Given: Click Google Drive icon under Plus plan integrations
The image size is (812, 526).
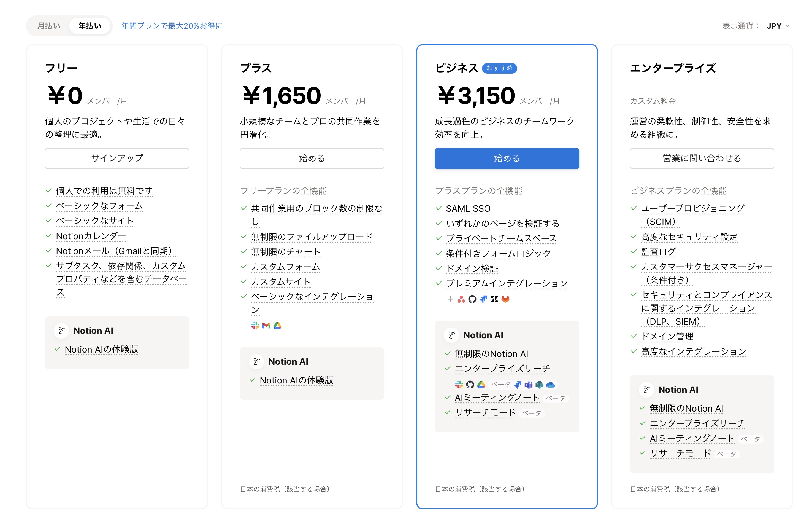Looking at the screenshot, I should [277, 326].
